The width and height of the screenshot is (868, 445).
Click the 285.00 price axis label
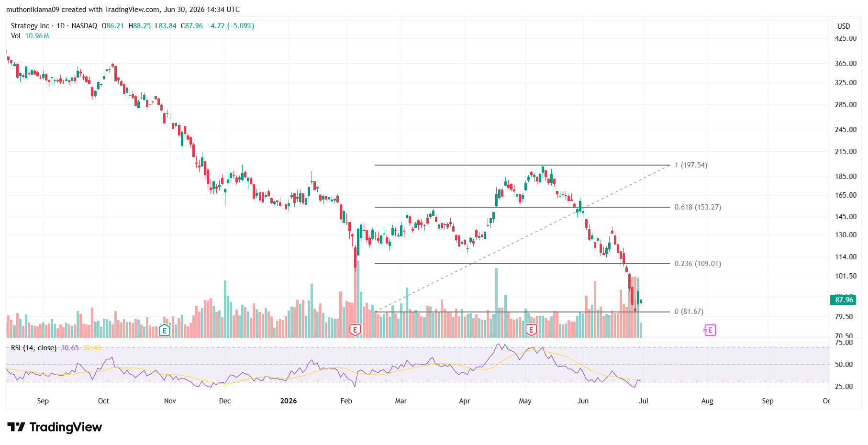(846, 104)
